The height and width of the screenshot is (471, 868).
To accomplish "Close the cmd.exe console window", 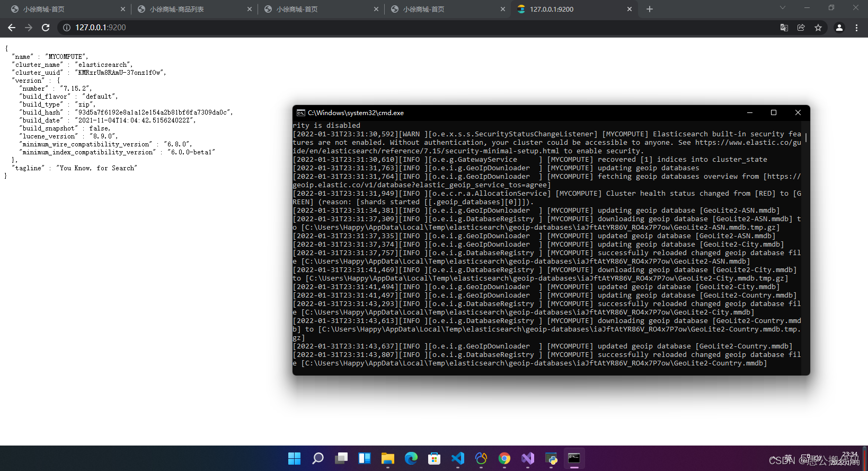I will point(798,112).
